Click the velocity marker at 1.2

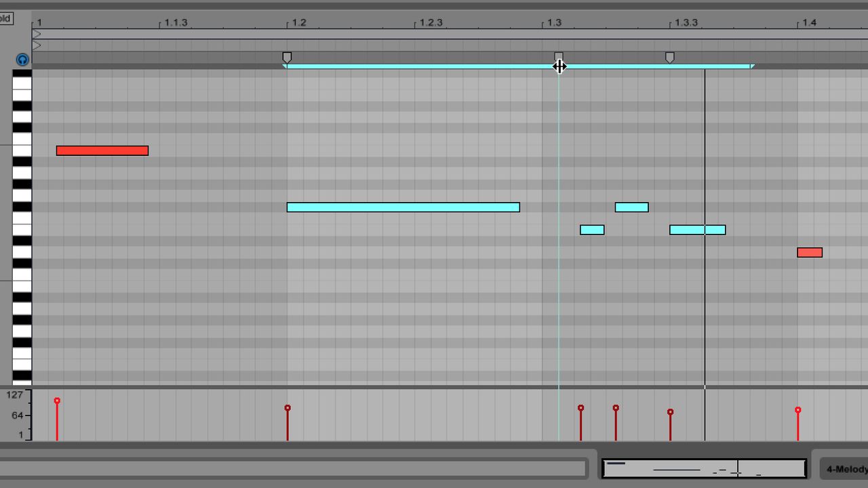point(288,408)
